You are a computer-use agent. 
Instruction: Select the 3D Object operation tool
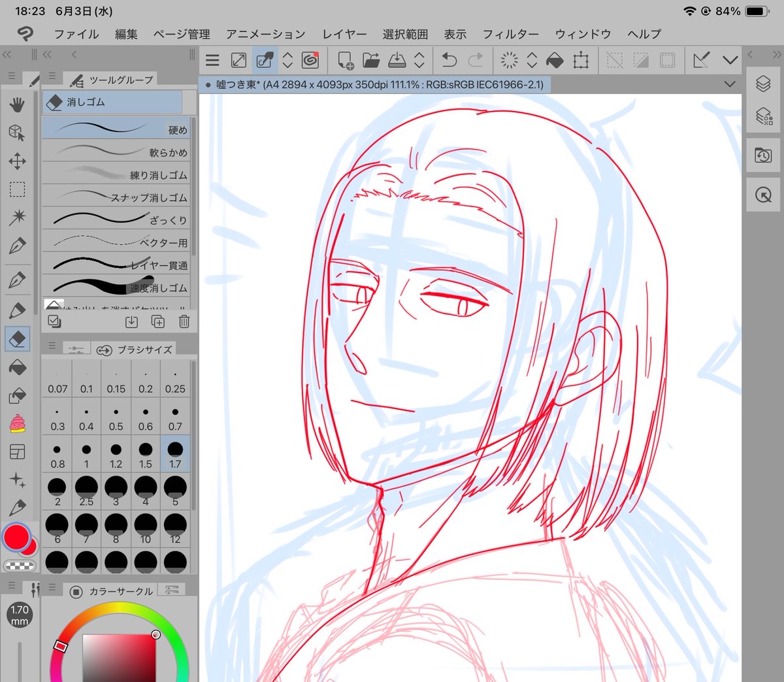click(17, 133)
